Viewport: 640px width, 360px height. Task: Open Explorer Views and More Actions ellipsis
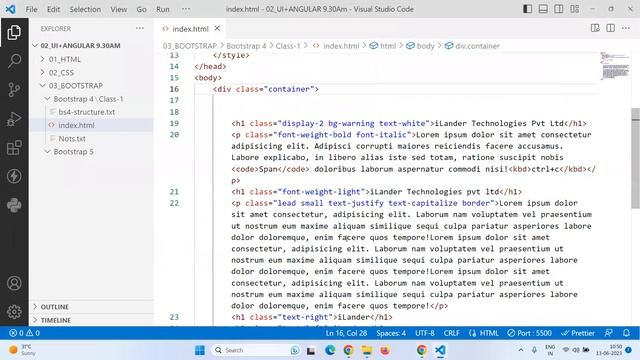coord(140,28)
